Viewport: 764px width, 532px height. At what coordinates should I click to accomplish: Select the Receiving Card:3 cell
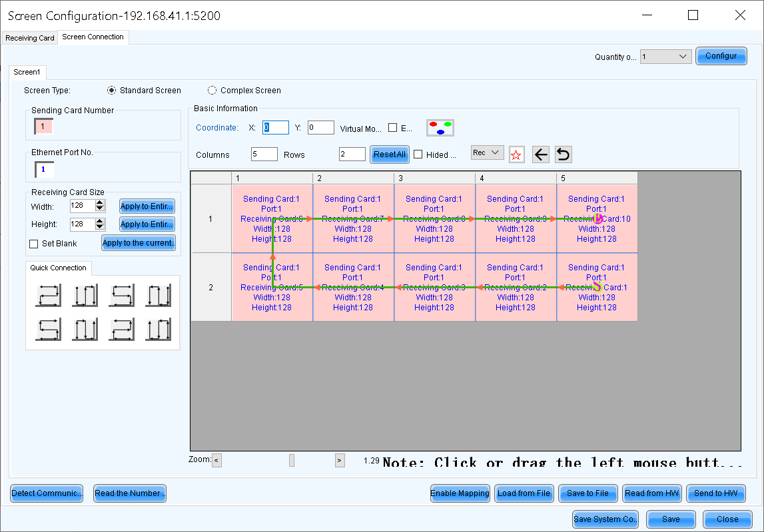[435, 288]
